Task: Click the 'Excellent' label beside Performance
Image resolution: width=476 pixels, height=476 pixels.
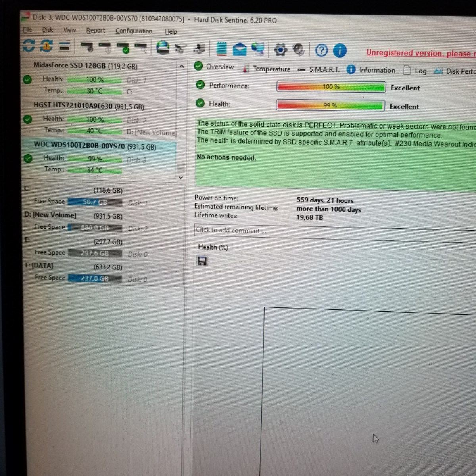Action: click(405, 88)
